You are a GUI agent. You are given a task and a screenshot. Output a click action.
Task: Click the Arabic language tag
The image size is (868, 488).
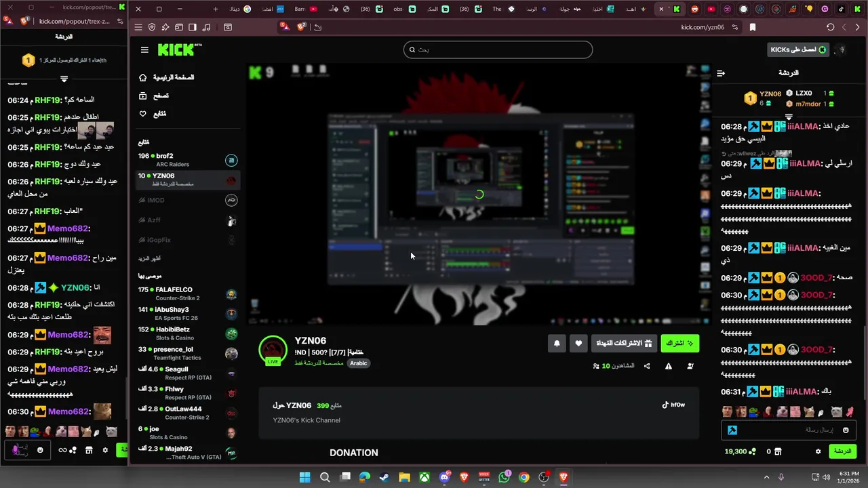[359, 363]
